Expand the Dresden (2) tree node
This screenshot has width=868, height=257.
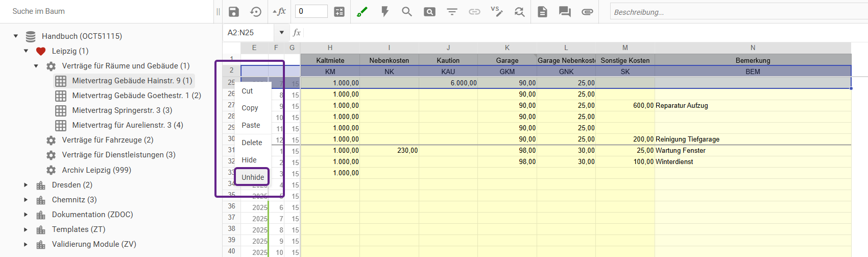click(26, 185)
